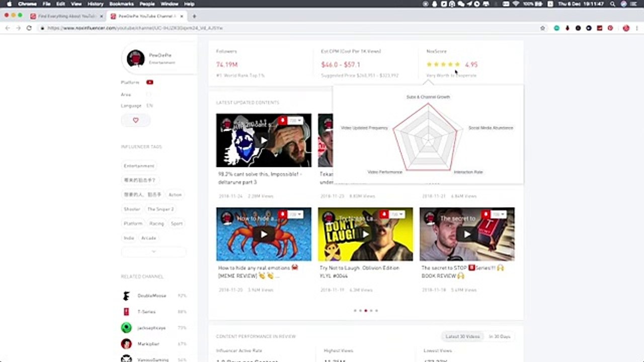
Task: Click DoubleMoose channel avatar icon
Action: point(126,296)
